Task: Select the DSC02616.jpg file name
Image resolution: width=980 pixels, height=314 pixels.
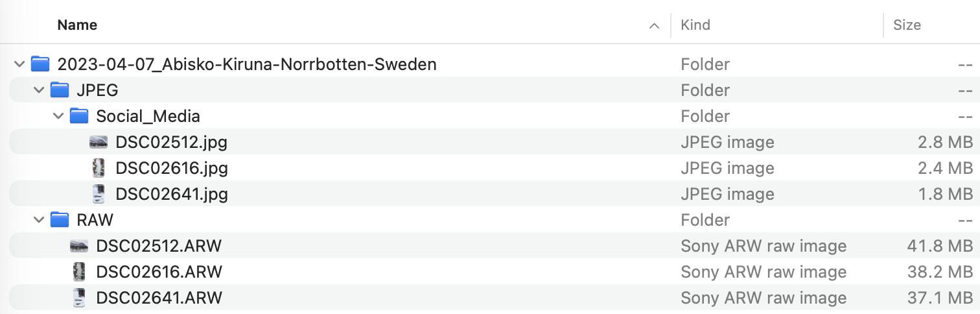Action: tap(172, 168)
